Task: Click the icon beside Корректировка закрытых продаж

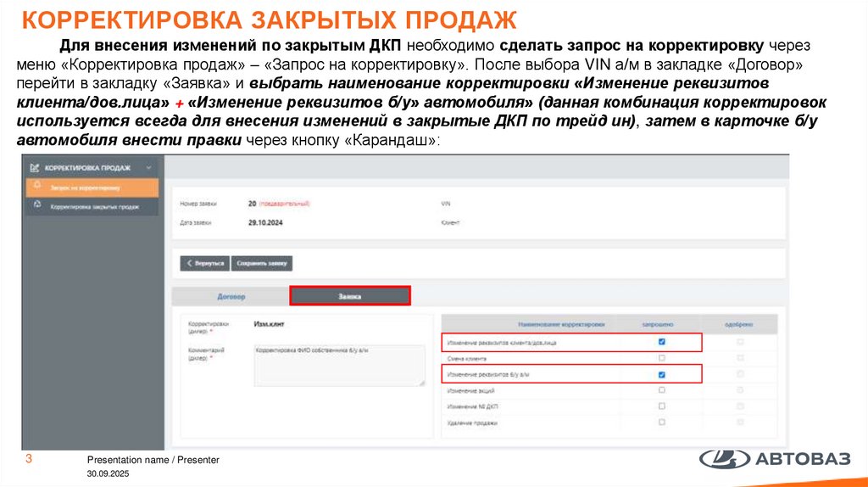Action: click(37, 204)
